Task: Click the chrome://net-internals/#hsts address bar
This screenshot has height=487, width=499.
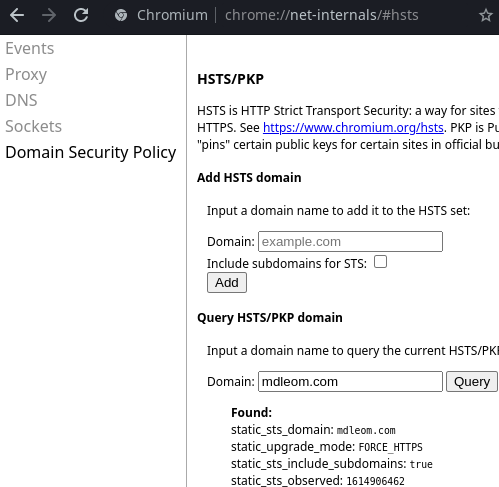Action: point(322,15)
